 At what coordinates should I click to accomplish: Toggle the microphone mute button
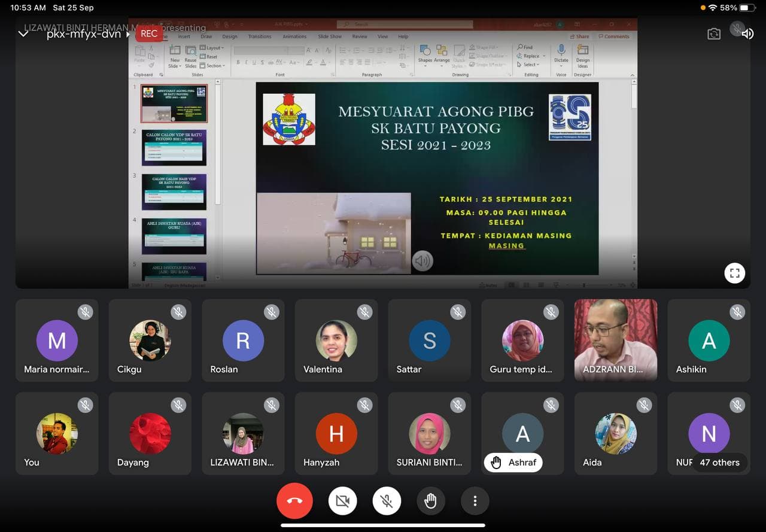pos(387,501)
